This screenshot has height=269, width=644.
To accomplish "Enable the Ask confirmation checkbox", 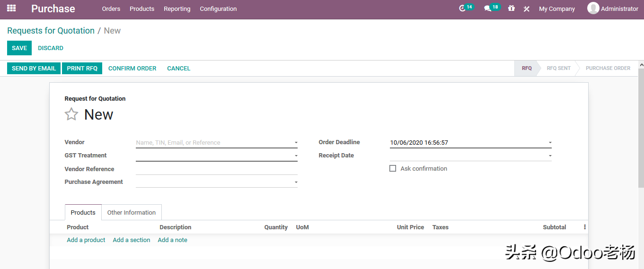I will point(393,168).
